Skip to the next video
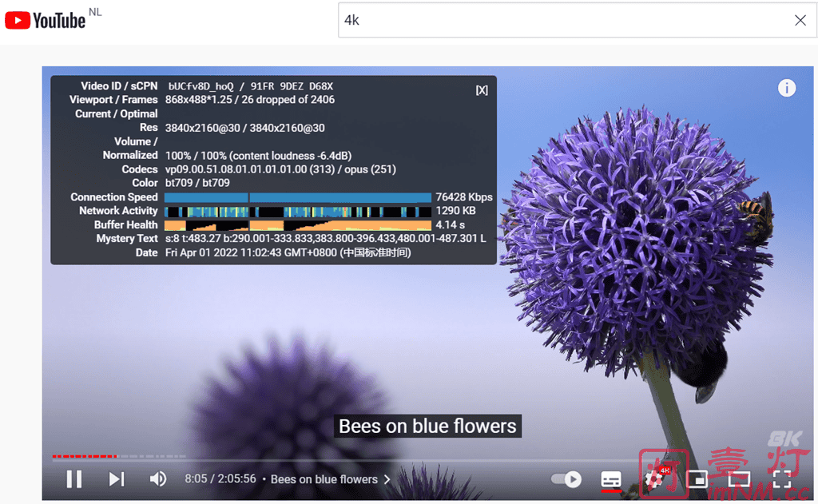 pos(117,478)
